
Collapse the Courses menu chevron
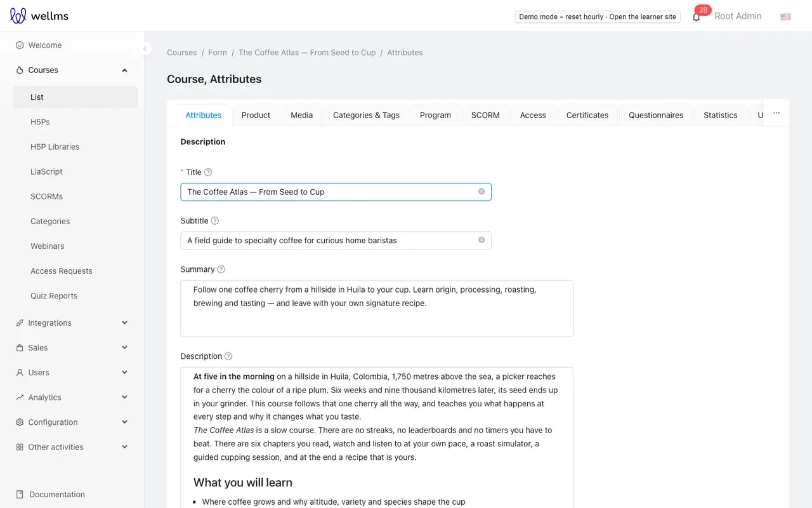(x=124, y=70)
